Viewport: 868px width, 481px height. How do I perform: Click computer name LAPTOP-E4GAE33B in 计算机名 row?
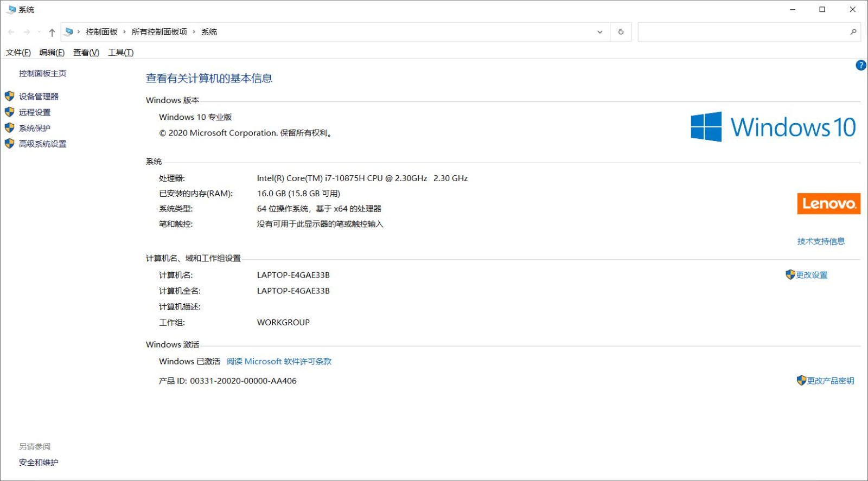(293, 275)
